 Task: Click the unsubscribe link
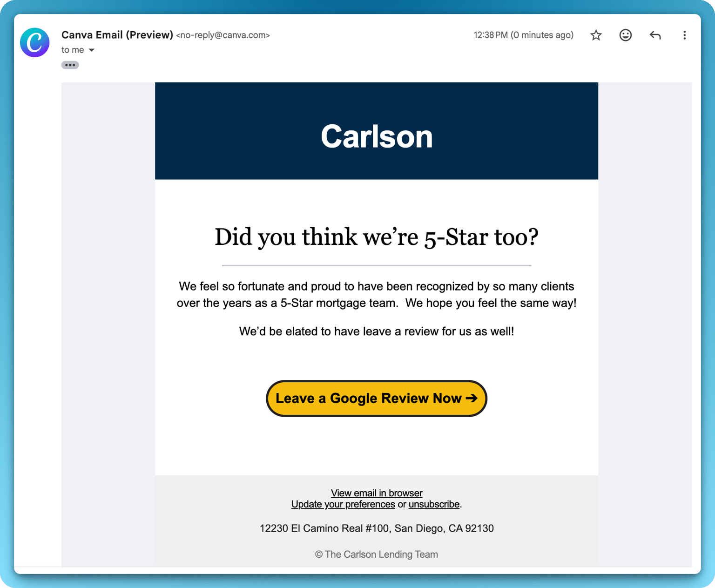[x=434, y=505]
